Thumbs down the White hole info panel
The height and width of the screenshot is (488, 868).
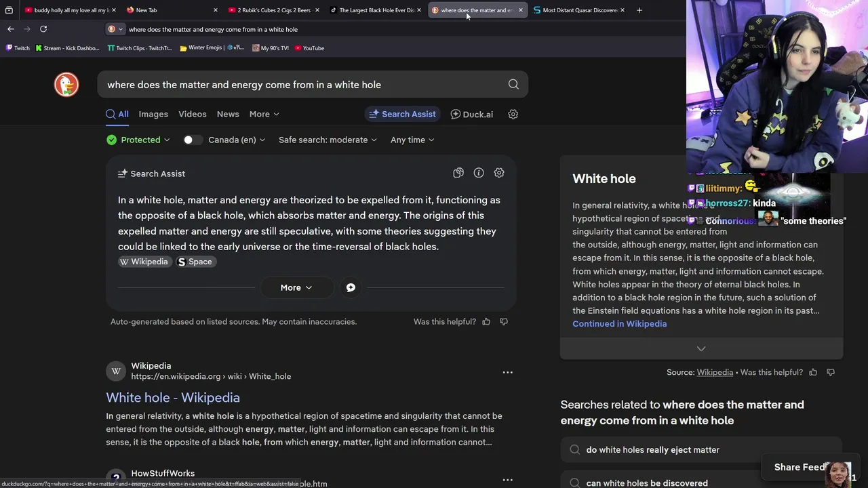(831, 372)
